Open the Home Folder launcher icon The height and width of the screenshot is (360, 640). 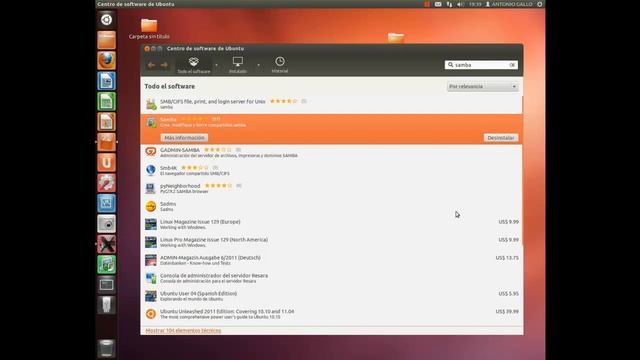coord(106,40)
